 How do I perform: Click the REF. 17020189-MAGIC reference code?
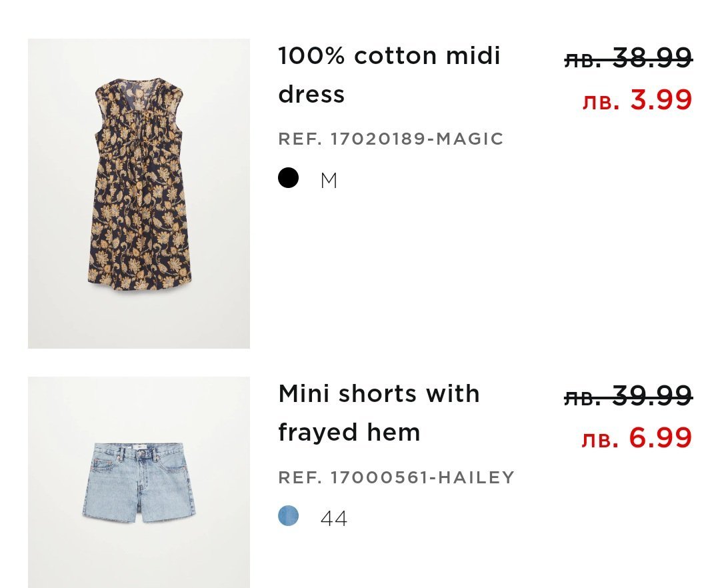point(391,139)
